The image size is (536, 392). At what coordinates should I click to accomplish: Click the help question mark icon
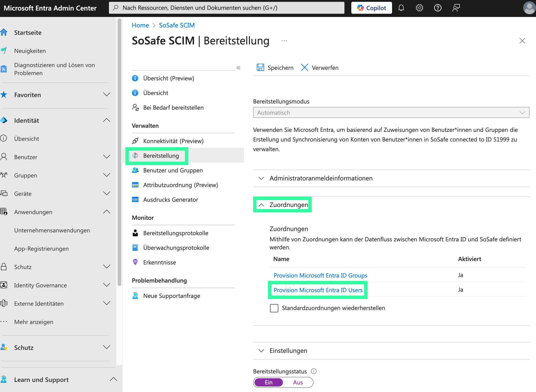[438, 8]
